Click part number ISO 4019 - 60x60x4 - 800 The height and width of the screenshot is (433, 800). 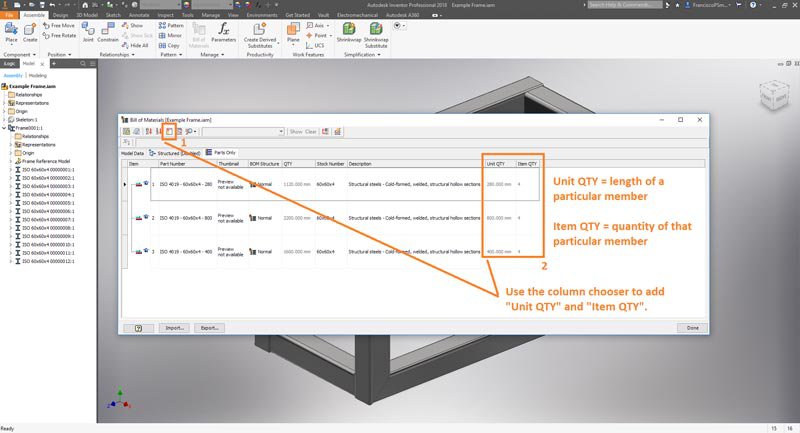pyautogui.click(x=186, y=218)
